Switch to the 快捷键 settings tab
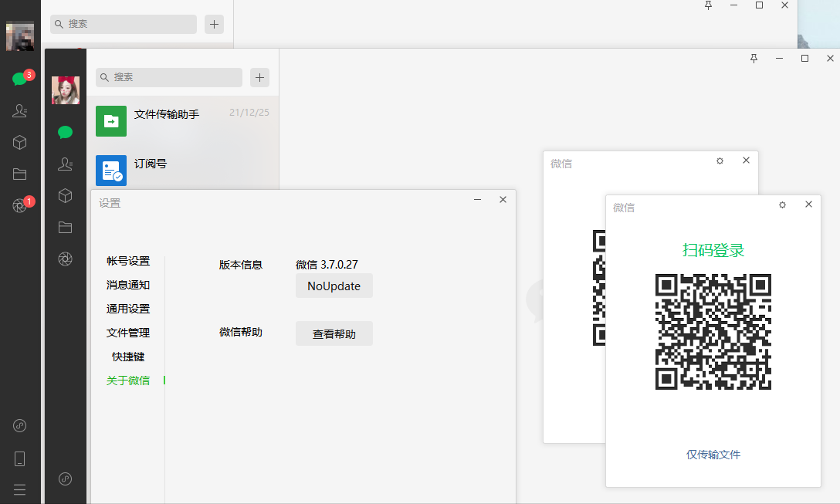This screenshot has height=504, width=840. click(x=128, y=356)
